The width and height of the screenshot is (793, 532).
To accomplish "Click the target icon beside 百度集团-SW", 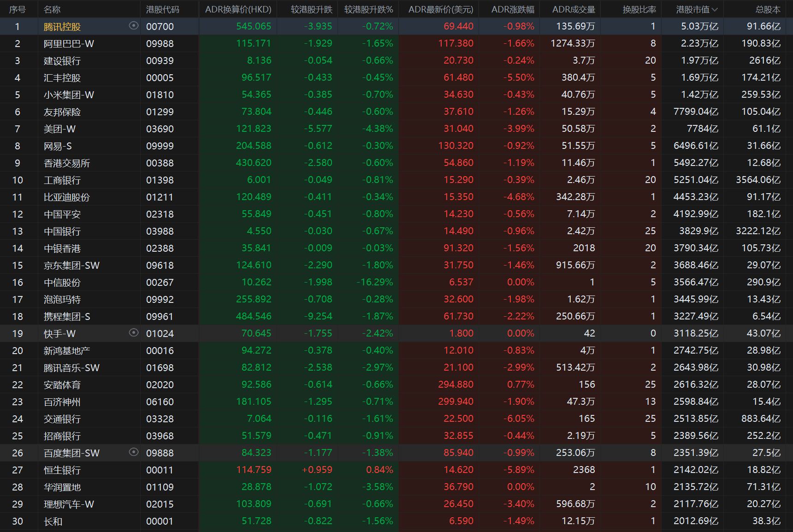I will point(134,452).
